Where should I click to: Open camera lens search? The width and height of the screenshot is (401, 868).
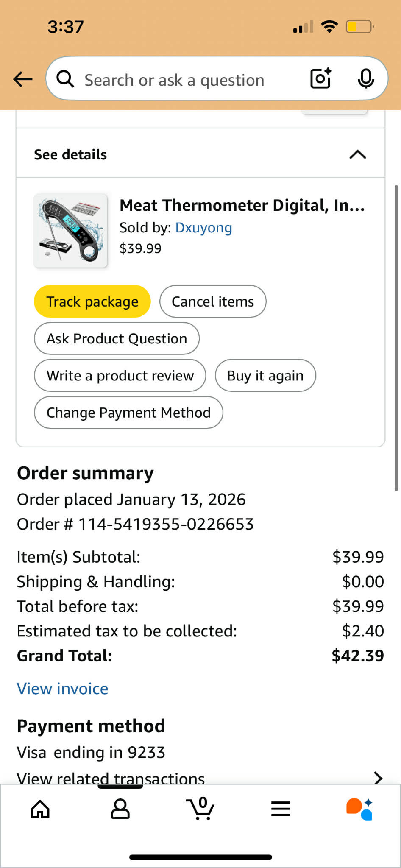pyautogui.click(x=320, y=78)
